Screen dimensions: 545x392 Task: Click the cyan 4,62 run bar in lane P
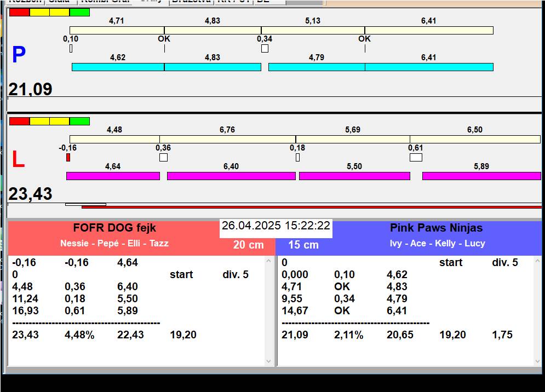click(118, 67)
